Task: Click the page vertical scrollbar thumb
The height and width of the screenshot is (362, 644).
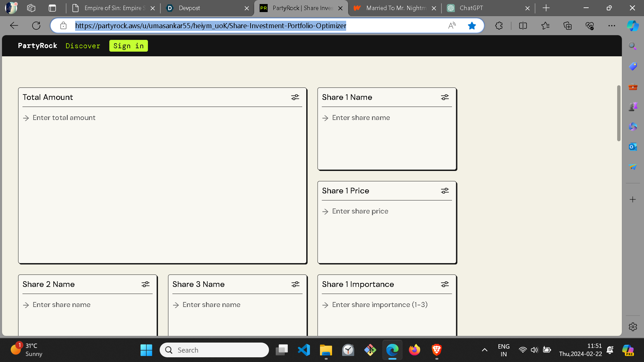Action: (x=619, y=113)
